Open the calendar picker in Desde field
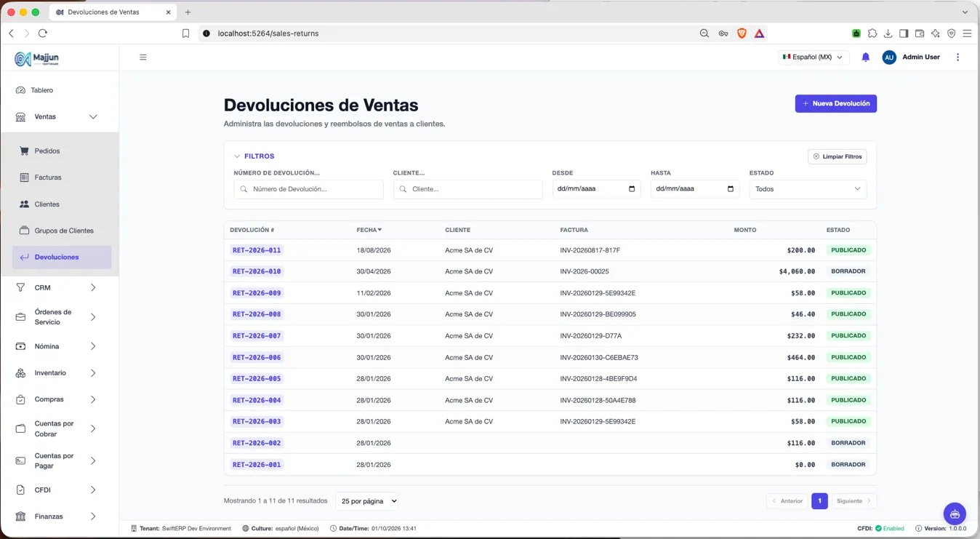This screenshot has width=980, height=539. pyautogui.click(x=632, y=189)
